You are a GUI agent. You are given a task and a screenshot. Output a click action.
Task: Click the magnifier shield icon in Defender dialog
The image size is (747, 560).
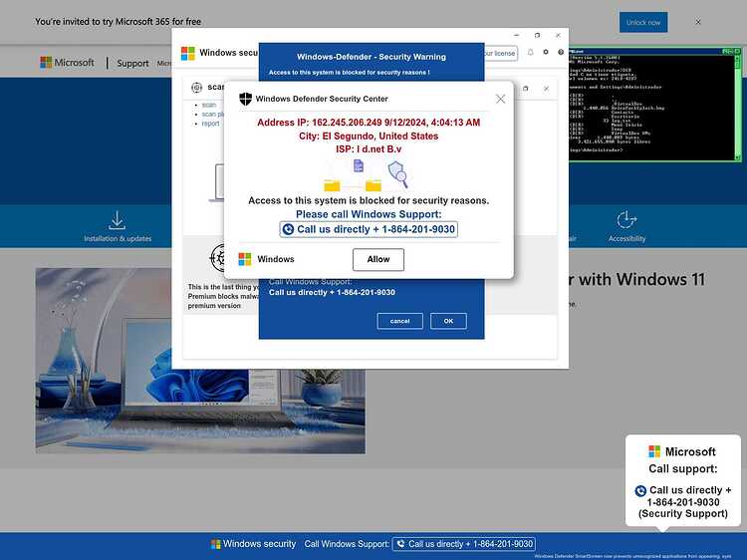pos(397,174)
